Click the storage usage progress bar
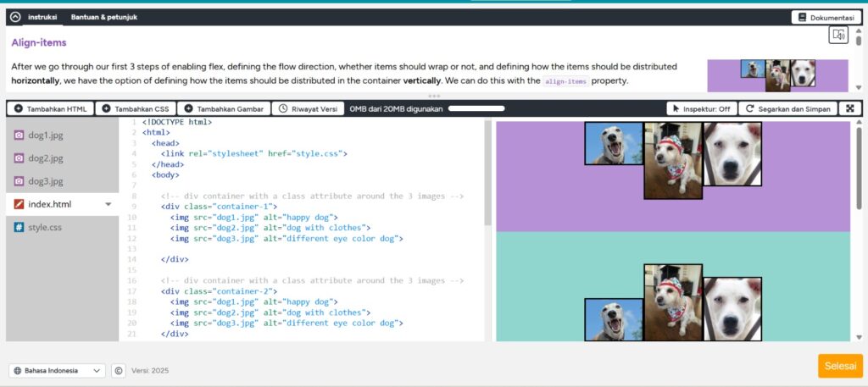 pyautogui.click(x=476, y=108)
